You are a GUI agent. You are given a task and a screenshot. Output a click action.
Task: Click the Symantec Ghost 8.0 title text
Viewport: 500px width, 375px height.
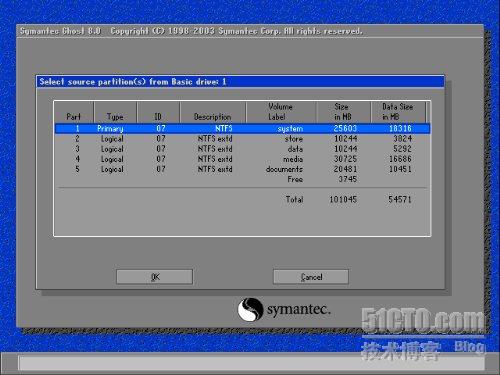click(x=60, y=31)
